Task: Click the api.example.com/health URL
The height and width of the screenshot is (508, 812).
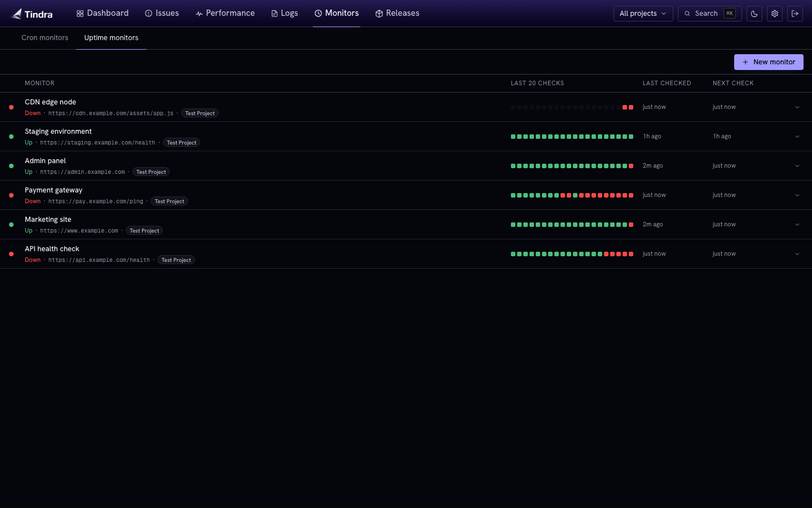Action: click(x=99, y=260)
